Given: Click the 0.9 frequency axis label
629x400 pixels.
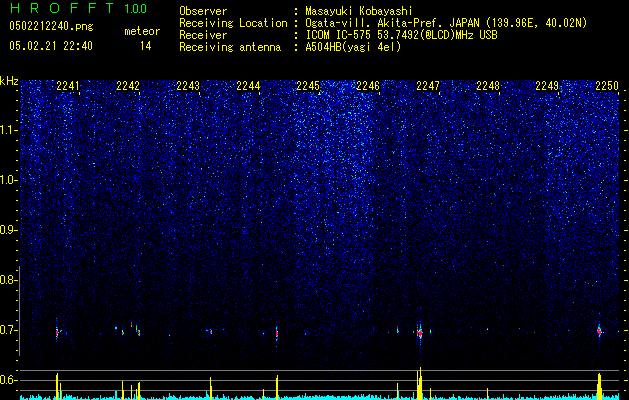Looking at the screenshot, I should click(8, 230).
